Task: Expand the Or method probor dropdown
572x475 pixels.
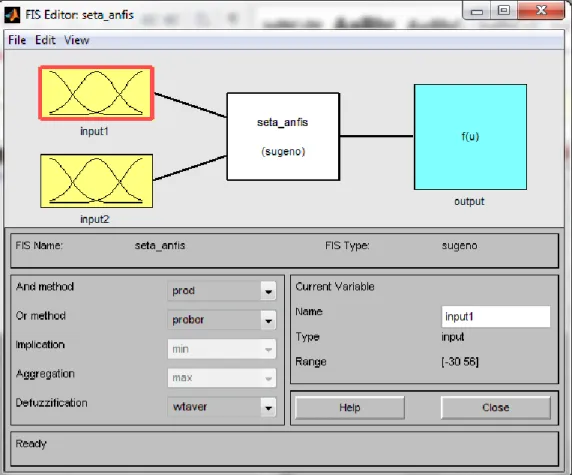Action: (221, 320)
